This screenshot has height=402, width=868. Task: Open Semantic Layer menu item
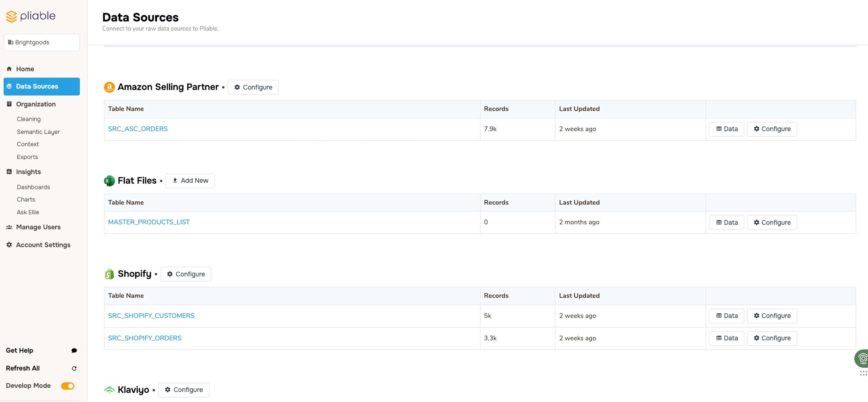coord(38,132)
